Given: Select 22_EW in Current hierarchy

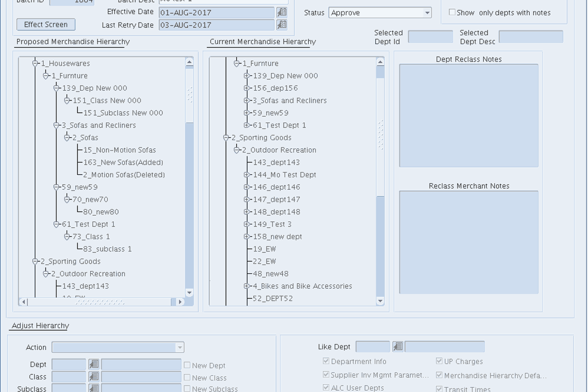Looking at the screenshot, I should click(265, 261).
